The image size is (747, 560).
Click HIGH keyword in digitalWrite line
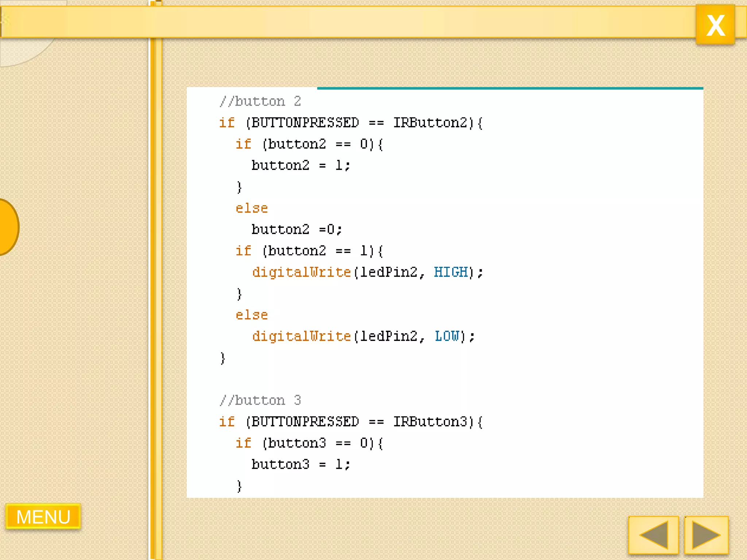pyautogui.click(x=451, y=272)
